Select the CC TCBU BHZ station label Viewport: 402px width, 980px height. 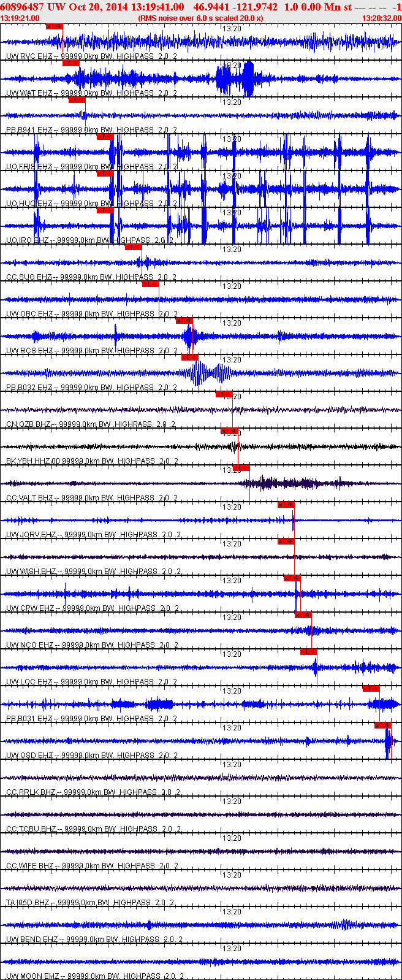point(94,829)
